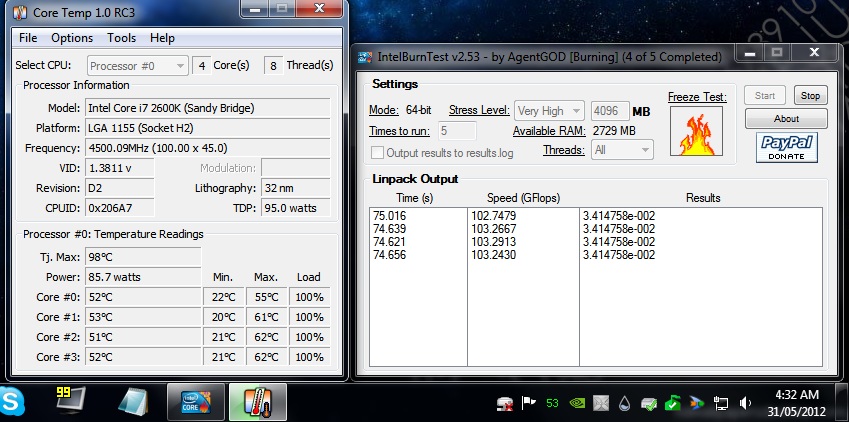Click the IntelBurnTest title bar icon
Image resolution: width=849 pixels, height=422 pixels.
point(365,57)
